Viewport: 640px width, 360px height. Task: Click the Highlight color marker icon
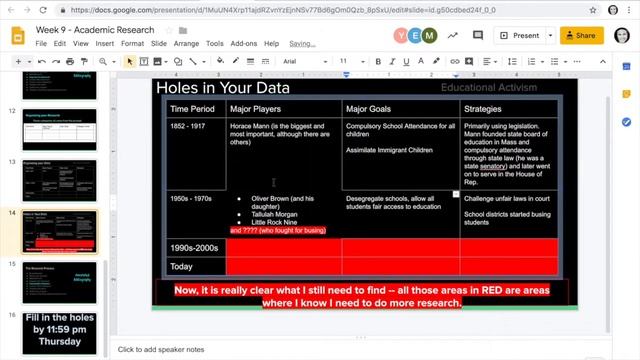pyautogui.click(x=436, y=61)
